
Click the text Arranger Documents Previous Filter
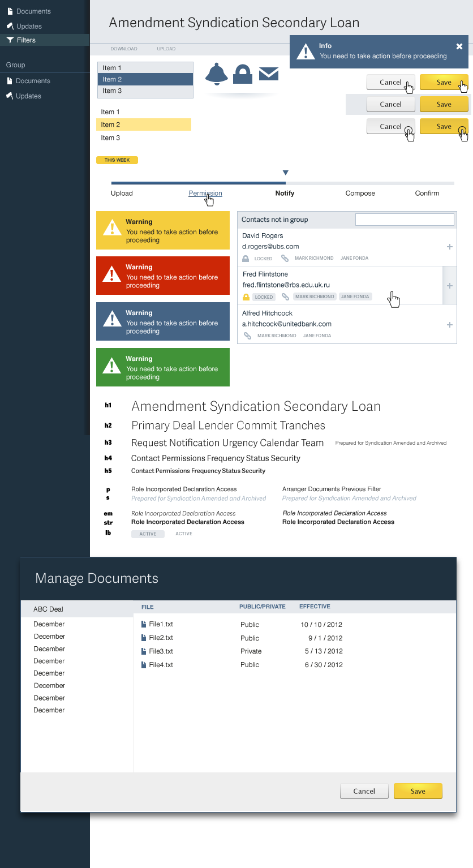coord(332,489)
